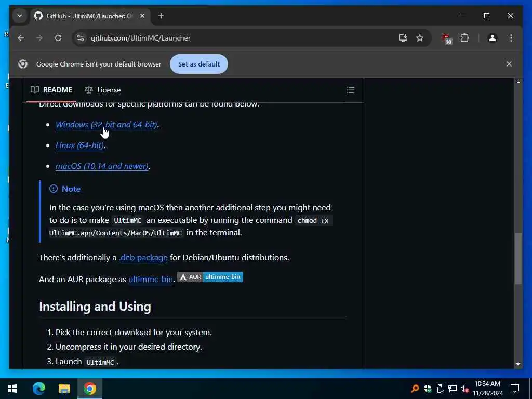
Task: Click the page scrollbar thumb
Action: [x=518, y=258]
